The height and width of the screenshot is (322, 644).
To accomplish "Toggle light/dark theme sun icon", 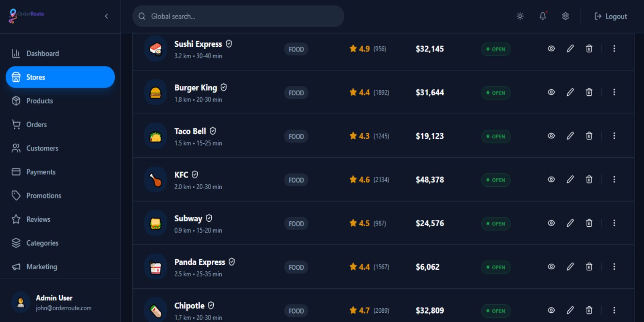I will tap(520, 16).
